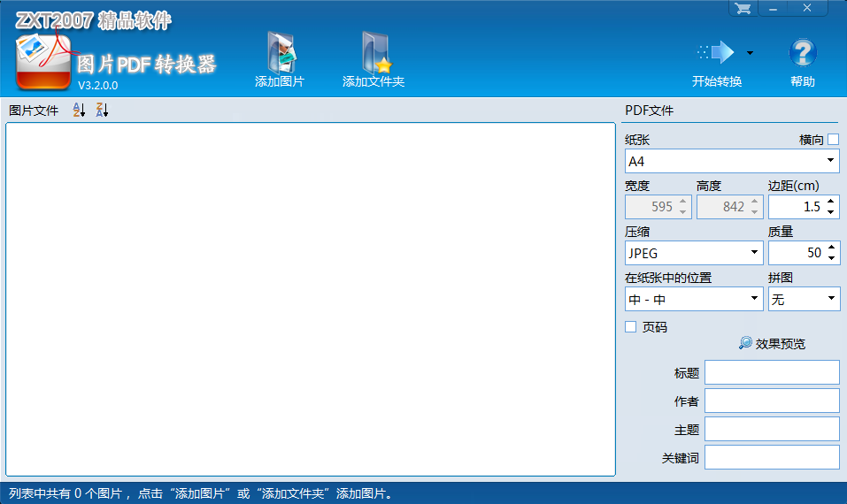Screen dimensions: 847x504
Task: Click the Add Images (添加图片) icon
Action: (x=280, y=54)
